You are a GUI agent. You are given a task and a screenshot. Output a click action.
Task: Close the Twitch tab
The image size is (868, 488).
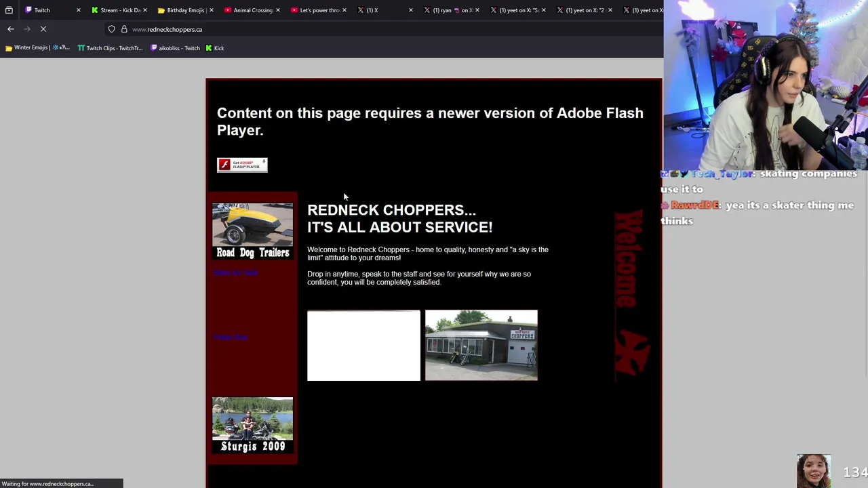click(x=79, y=10)
